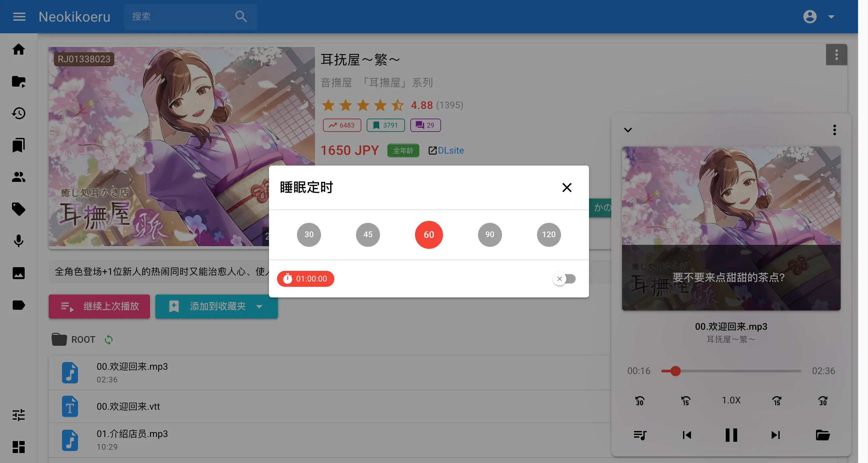Go to Home in sidebar
The width and height of the screenshot is (868, 463).
pos(19,49)
